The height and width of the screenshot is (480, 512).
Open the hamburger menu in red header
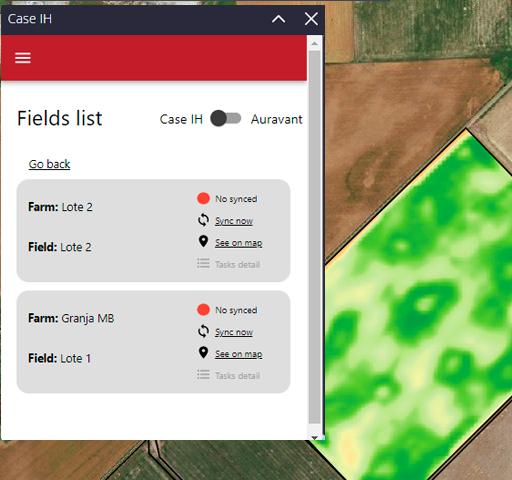coord(23,58)
